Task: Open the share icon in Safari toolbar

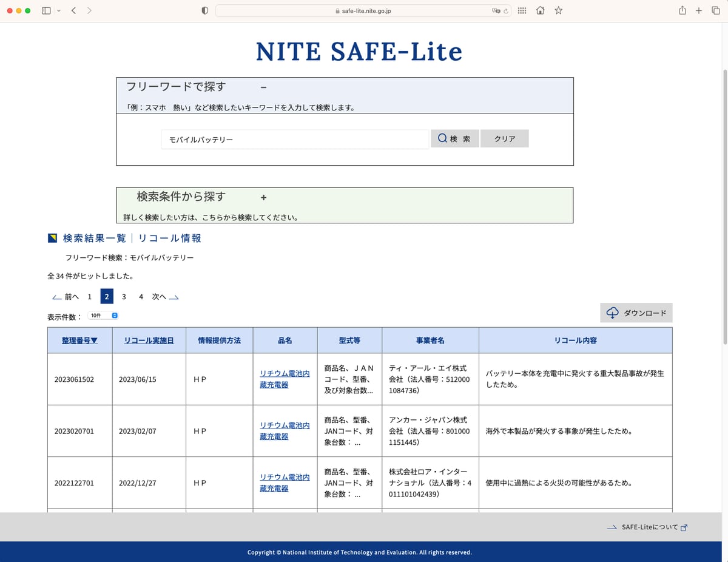Action: 682,10
